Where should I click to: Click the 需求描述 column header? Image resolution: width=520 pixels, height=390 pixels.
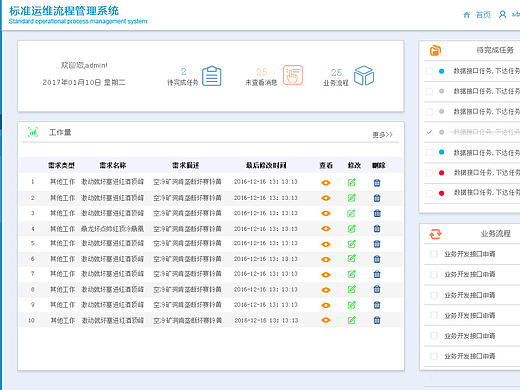(x=186, y=165)
